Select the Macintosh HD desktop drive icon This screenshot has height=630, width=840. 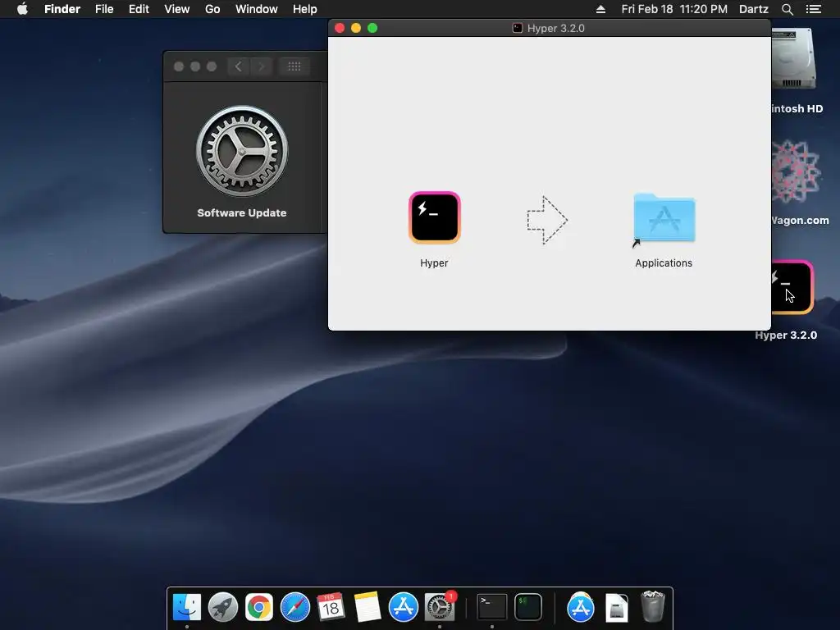tap(794, 59)
